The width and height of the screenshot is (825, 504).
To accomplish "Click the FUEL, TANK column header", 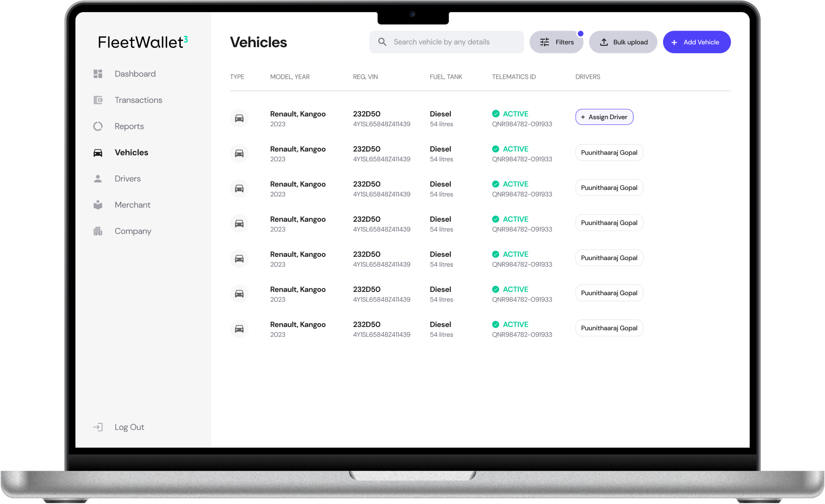I will click(446, 77).
